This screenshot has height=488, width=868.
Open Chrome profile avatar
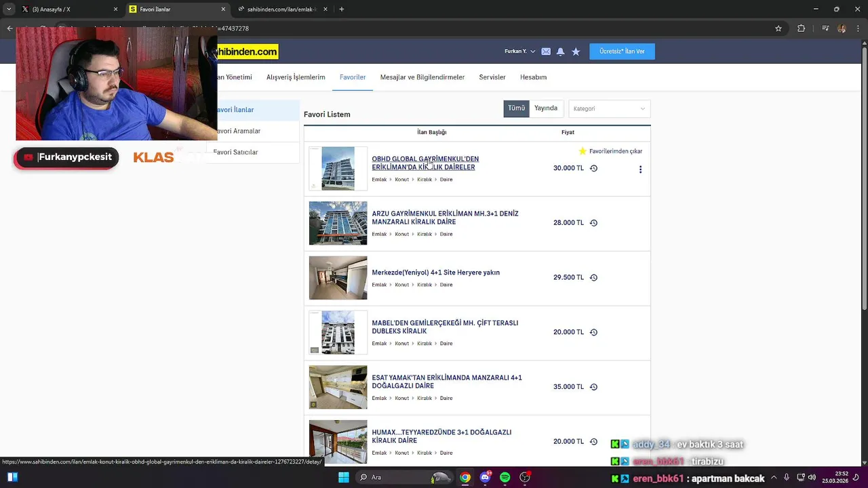[842, 28]
